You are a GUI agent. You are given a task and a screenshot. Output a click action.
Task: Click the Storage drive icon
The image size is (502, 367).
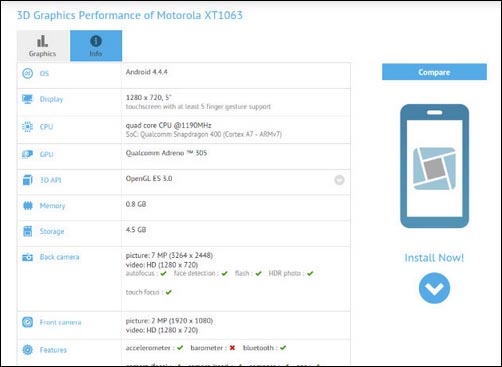(x=28, y=231)
